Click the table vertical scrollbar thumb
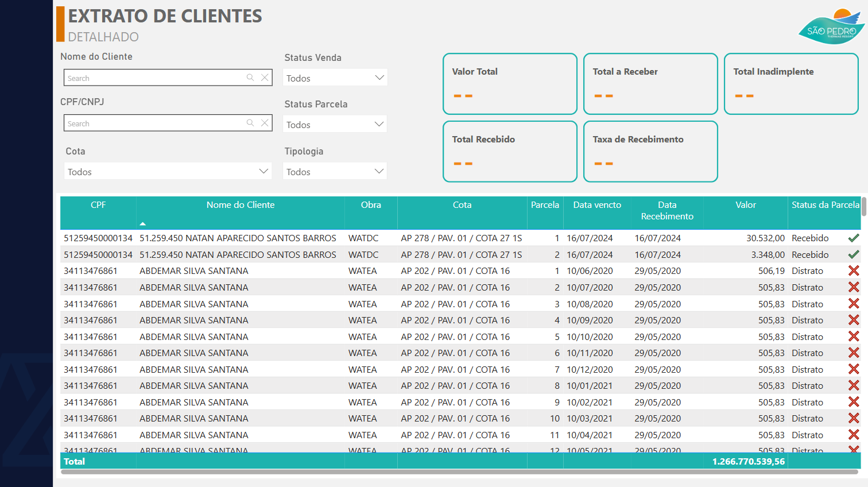Screen dimensions: 868x487 pos(863,206)
